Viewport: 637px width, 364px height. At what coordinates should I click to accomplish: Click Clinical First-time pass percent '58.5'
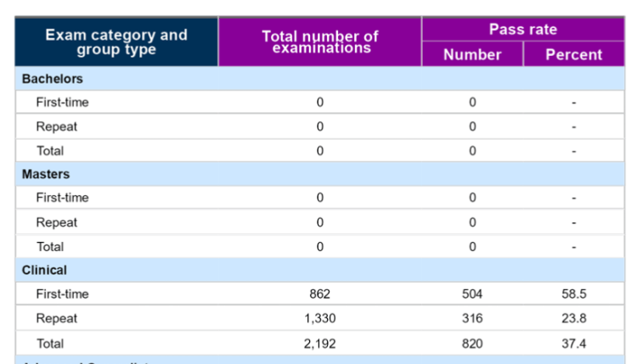coord(574,294)
